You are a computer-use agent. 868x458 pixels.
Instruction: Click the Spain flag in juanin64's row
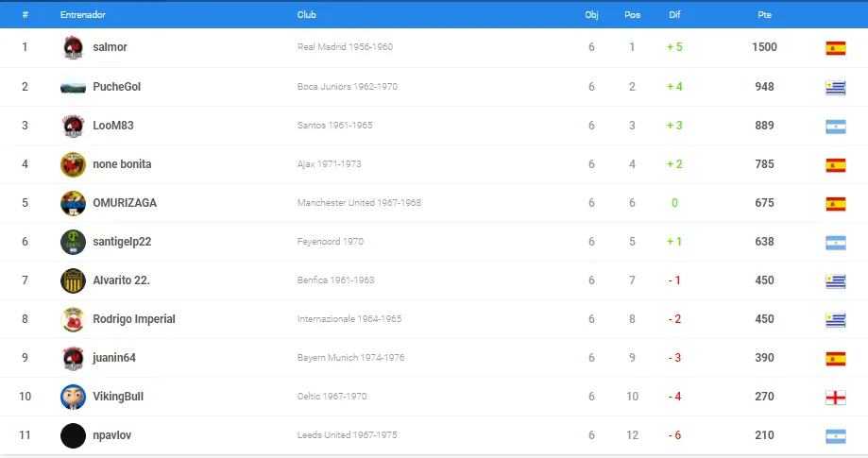click(835, 359)
